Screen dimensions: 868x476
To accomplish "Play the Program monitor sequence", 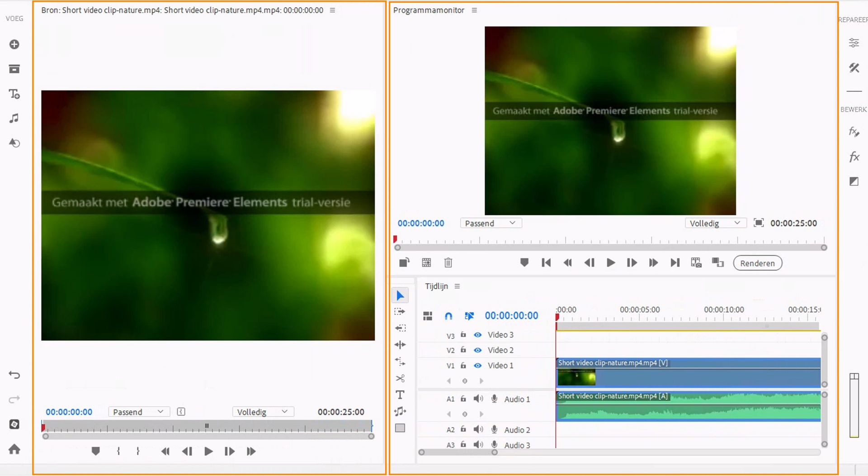I will point(610,262).
